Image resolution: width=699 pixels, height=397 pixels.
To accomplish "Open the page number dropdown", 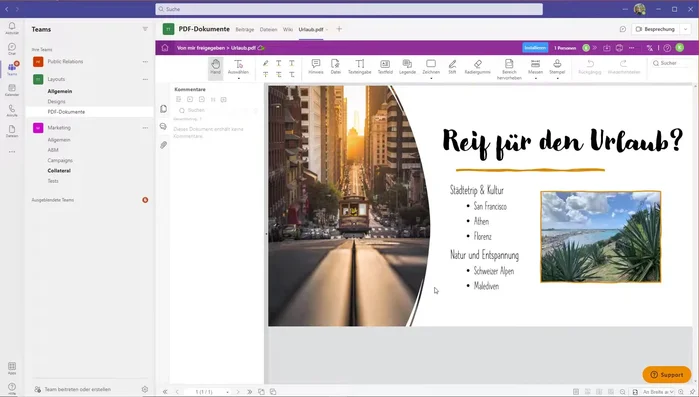I will pos(227,392).
